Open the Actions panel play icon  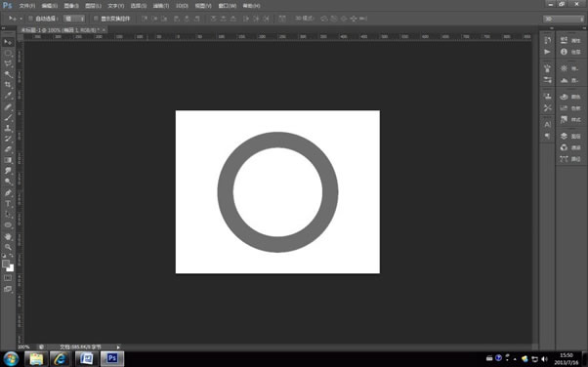[548, 52]
